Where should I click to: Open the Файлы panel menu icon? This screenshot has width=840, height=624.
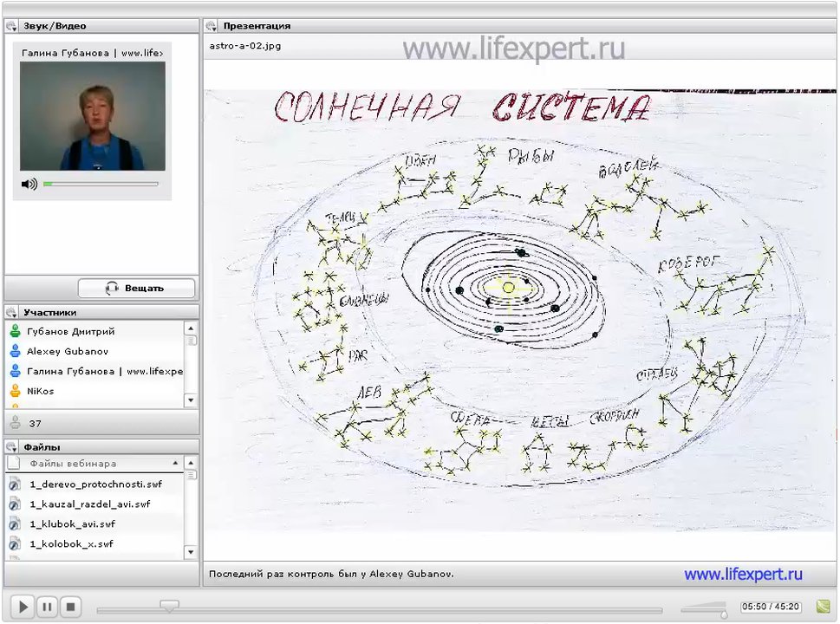tap(12, 446)
